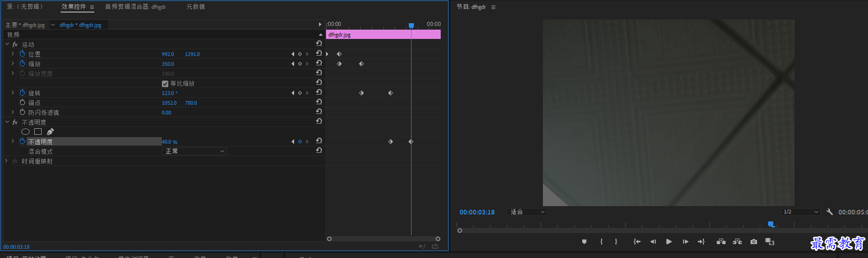Expand the 位置 property row
The image size is (868, 258).
tap(13, 54)
